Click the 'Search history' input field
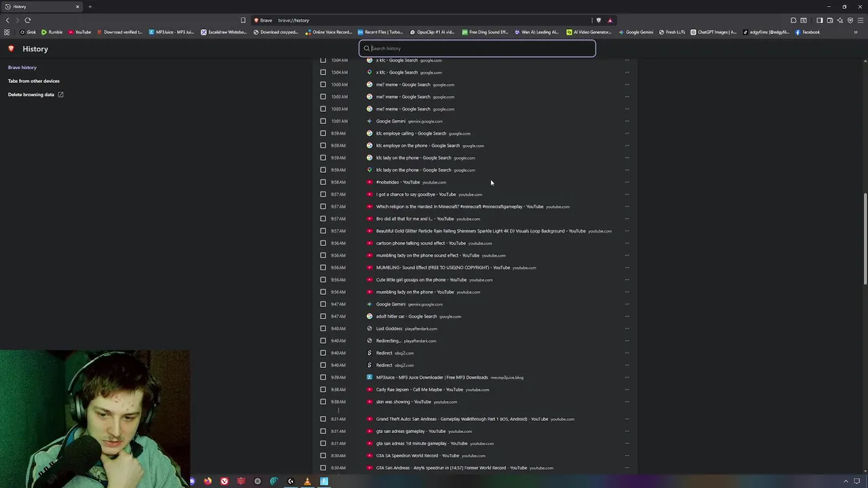The width and height of the screenshot is (868, 488). (x=477, y=48)
